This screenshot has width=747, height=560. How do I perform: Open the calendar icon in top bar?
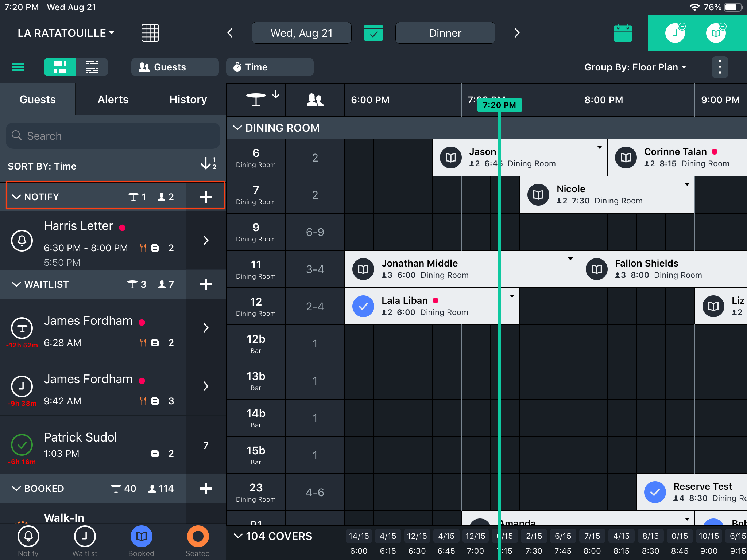[x=623, y=33]
